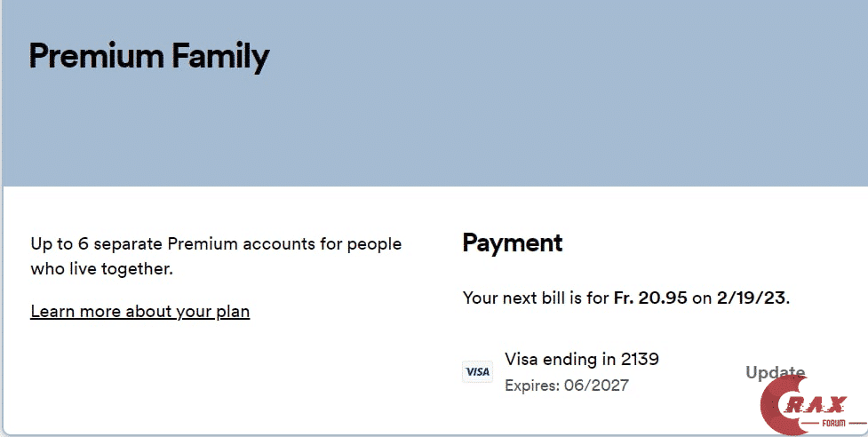Image resolution: width=868 pixels, height=437 pixels.
Task: Click the 'Up to 6 separate Premium accounts' description
Action: pyautogui.click(x=216, y=243)
